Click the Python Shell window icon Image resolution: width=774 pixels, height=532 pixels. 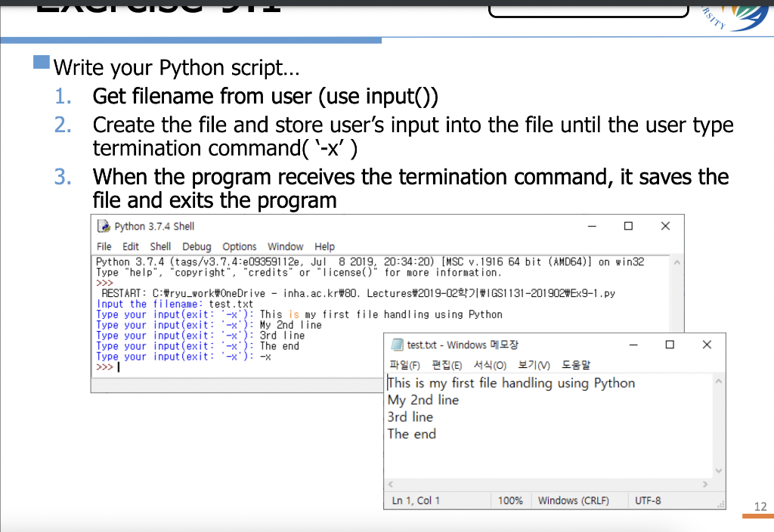(x=104, y=226)
